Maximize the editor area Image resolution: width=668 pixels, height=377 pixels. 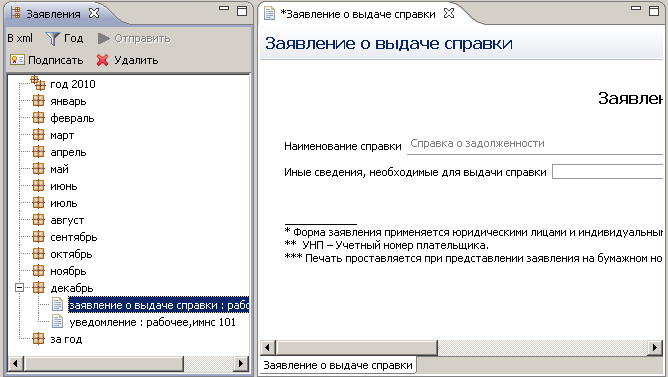(x=654, y=11)
